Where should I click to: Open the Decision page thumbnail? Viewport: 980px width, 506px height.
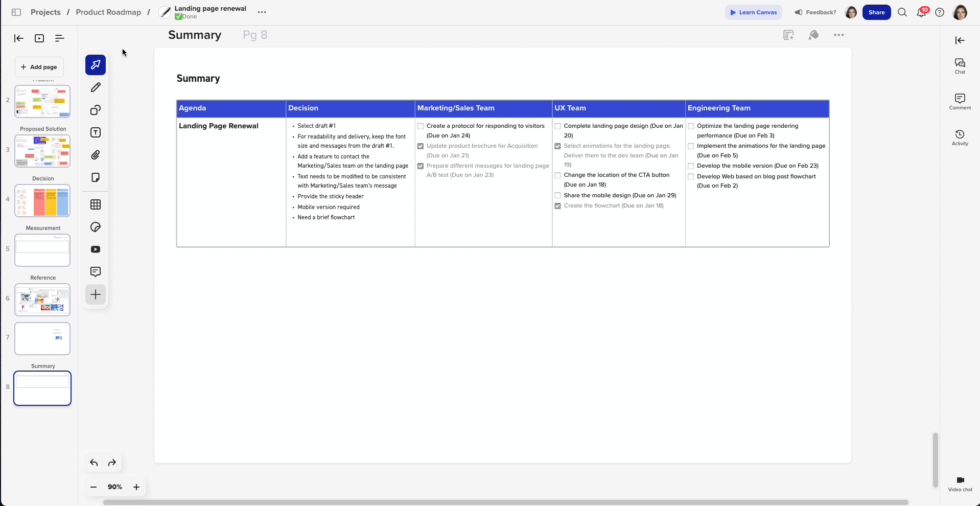42,201
